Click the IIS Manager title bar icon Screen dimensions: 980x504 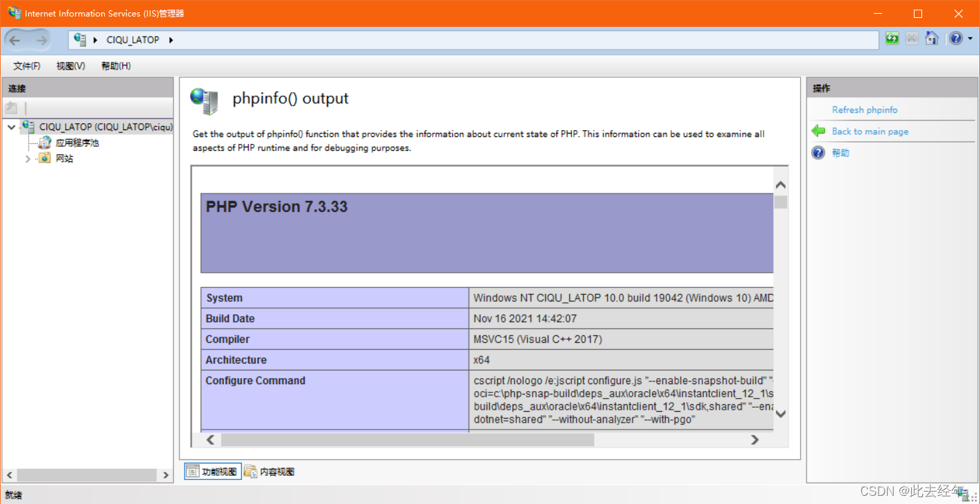(14, 13)
